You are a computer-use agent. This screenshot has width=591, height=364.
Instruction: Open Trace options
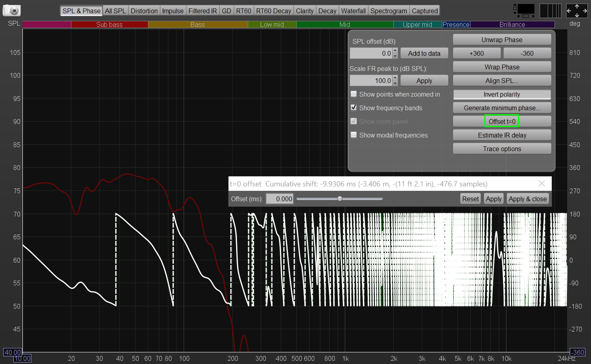point(502,149)
